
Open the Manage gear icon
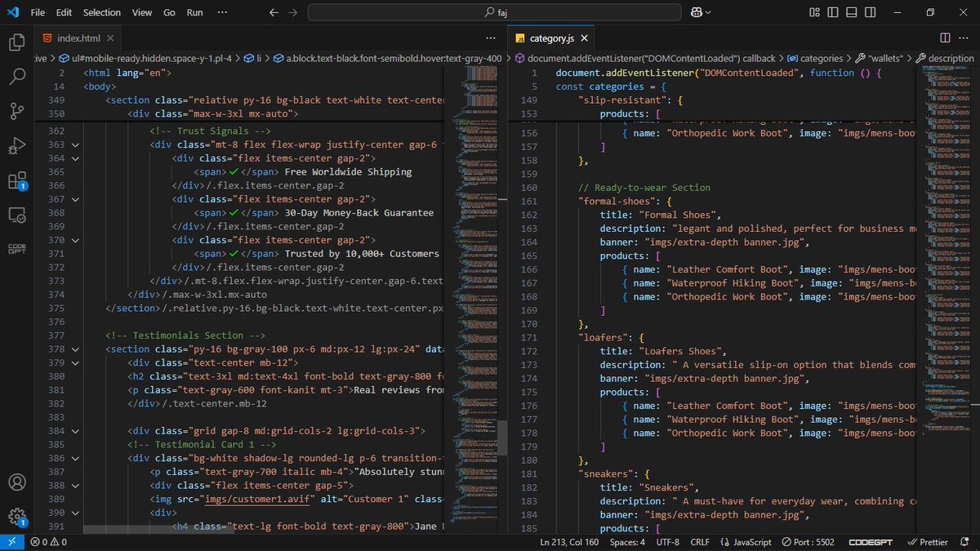(x=16, y=516)
